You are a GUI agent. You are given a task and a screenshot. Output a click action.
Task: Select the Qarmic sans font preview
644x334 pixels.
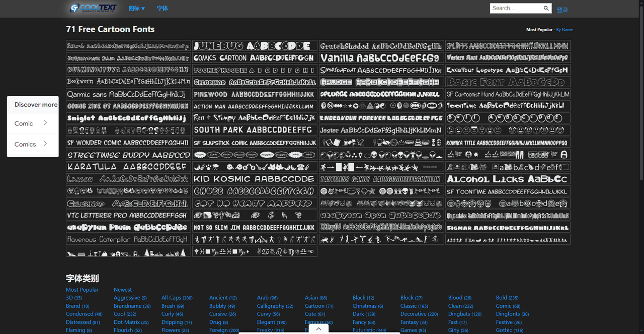tap(128, 94)
